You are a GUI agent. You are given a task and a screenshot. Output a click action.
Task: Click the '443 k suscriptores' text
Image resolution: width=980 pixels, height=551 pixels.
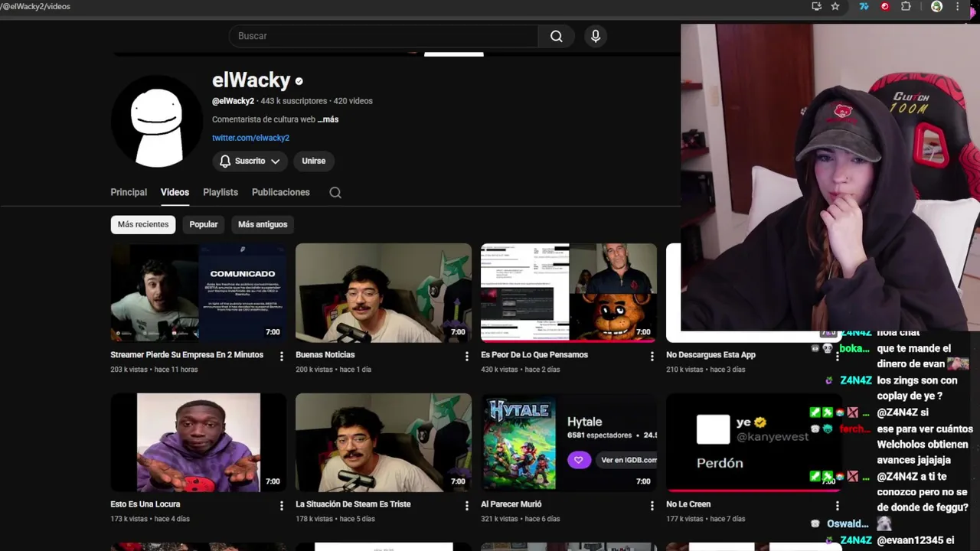click(294, 101)
